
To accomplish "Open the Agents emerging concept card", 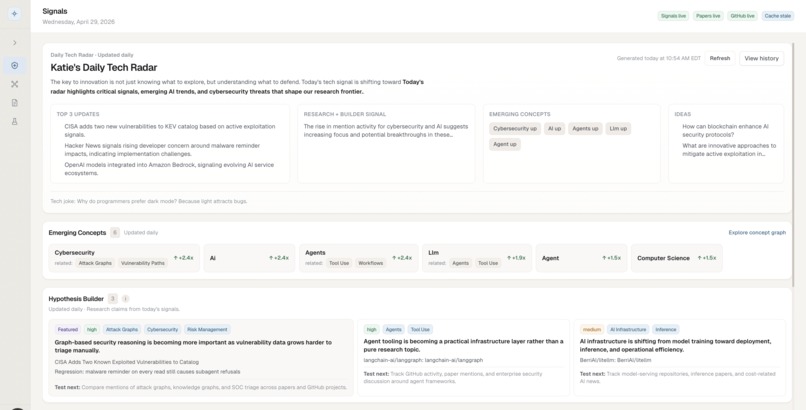I will click(358, 258).
